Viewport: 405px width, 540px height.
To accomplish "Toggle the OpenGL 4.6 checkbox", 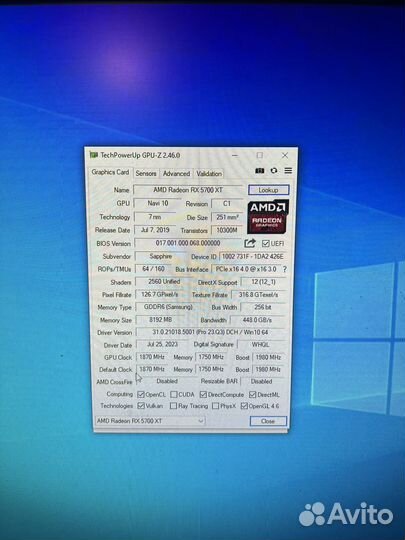I will 244,406.
